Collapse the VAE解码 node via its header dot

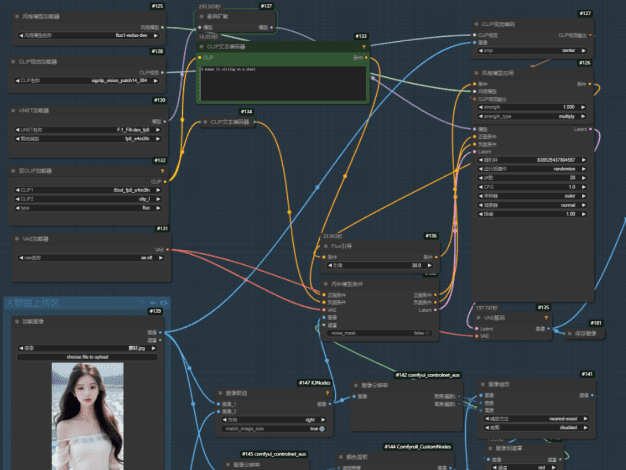(479, 318)
